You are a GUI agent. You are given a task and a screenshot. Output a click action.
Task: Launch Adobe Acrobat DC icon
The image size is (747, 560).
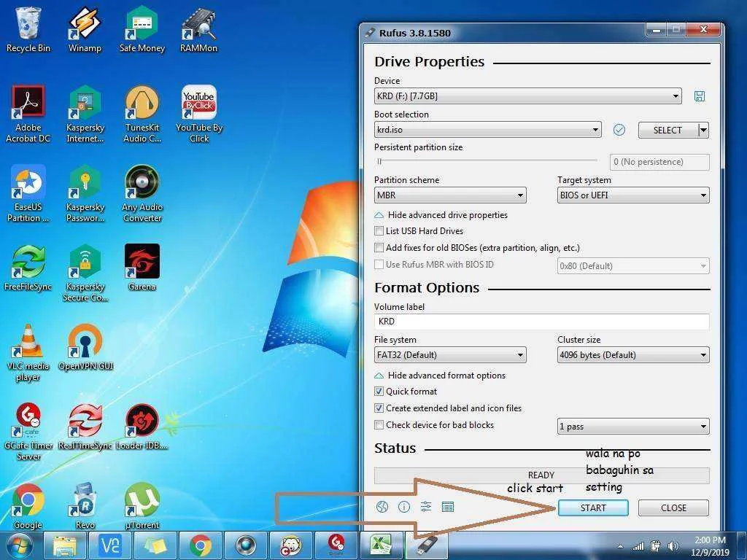[x=28, y=114]
